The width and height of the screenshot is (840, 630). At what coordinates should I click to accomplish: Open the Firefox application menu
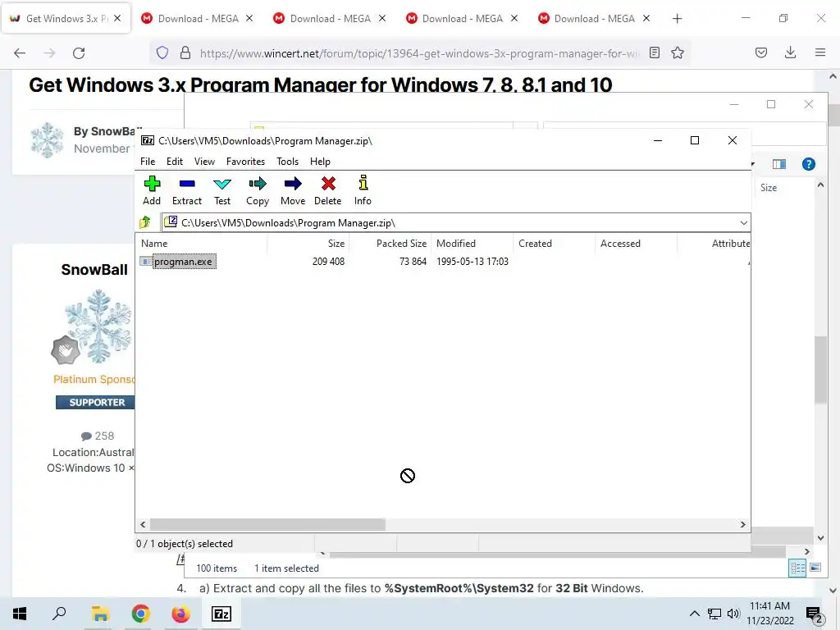(820, 52)
